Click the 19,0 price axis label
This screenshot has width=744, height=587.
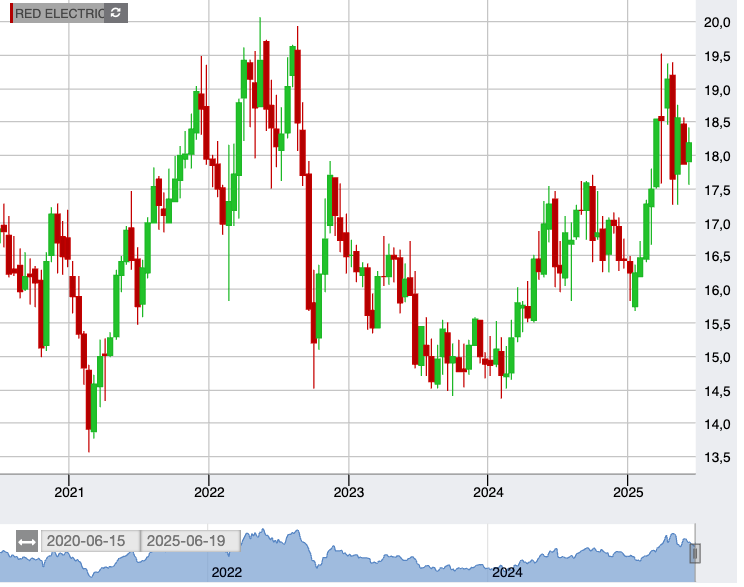coord(717,90)
